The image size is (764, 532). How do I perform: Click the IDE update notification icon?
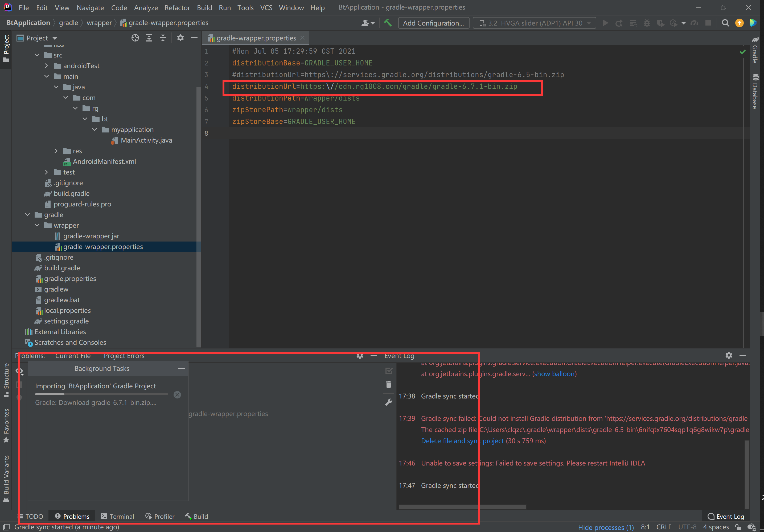coord(740,23)
